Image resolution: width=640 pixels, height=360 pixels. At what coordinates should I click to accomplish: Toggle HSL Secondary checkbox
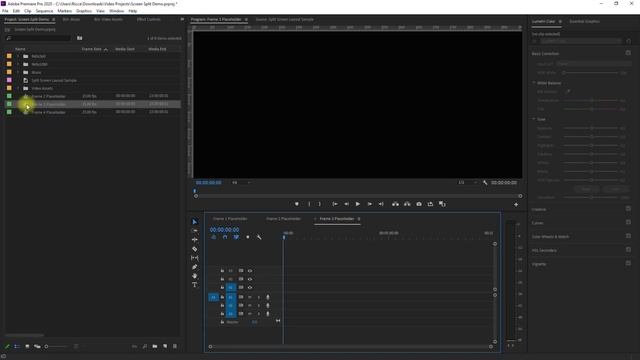point(628,250)
